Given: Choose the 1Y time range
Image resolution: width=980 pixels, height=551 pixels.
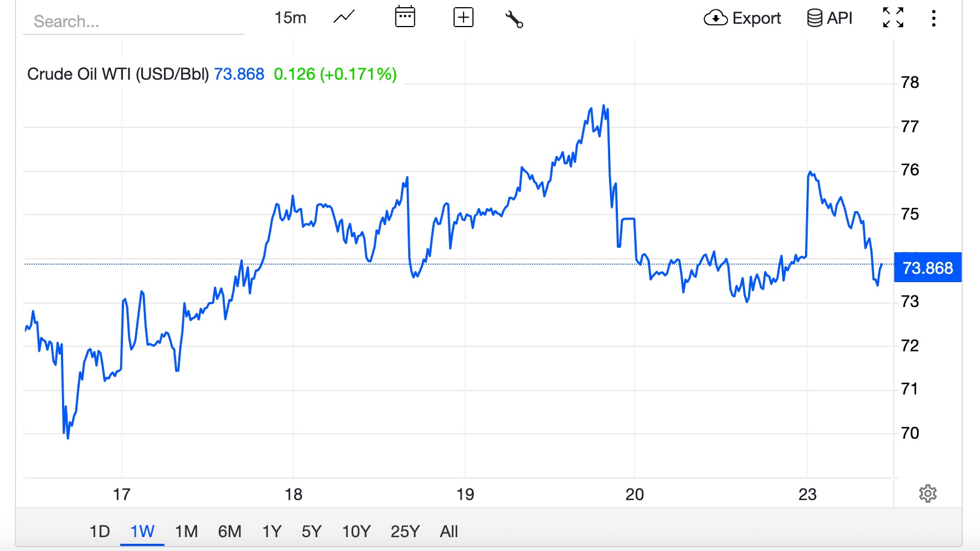Looking at the screenshot, I should 272,532.
